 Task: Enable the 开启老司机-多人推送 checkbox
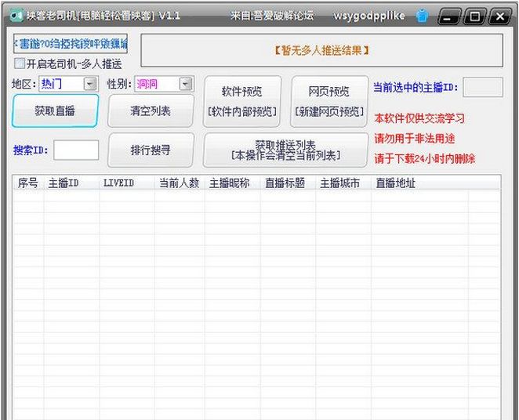[x=20, y=63]
